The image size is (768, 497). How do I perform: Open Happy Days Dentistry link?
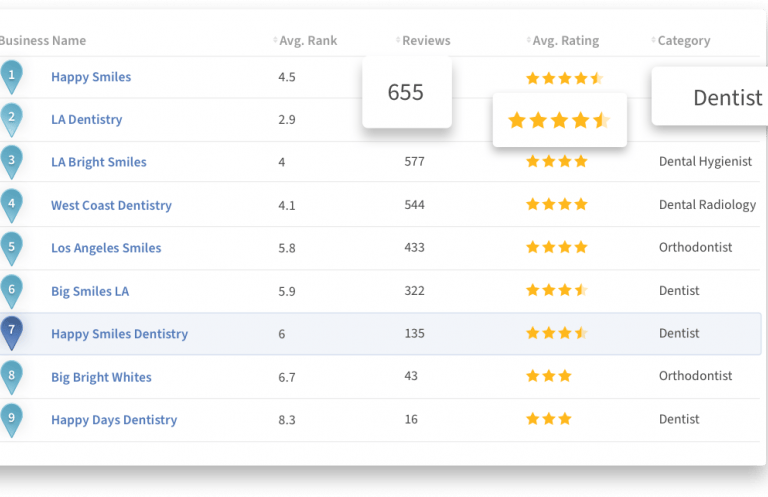click(114, 421)
